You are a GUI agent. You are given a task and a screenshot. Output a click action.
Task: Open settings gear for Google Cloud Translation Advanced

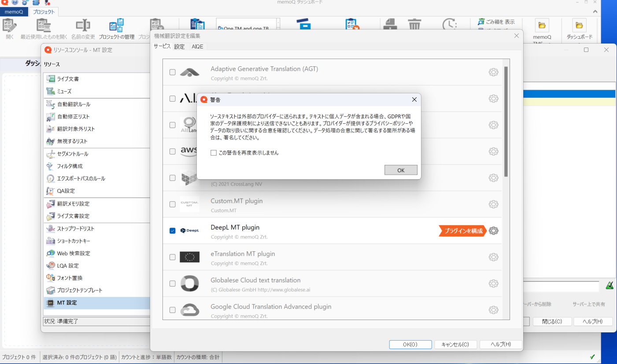tap(493, 310)
